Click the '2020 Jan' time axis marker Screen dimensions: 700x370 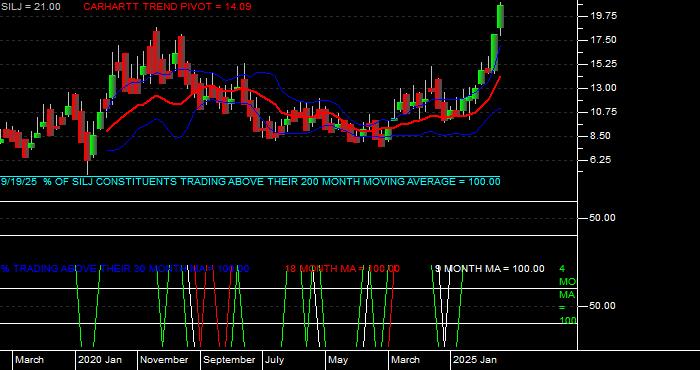[x=100, y=360]
